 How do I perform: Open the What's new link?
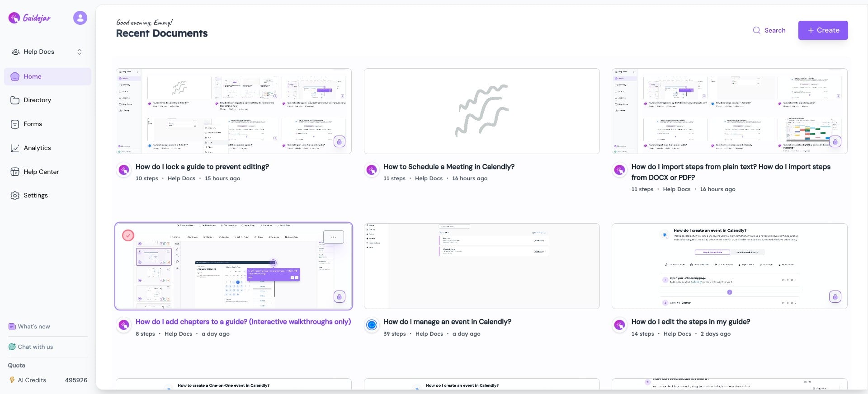[x=33, y=327]
